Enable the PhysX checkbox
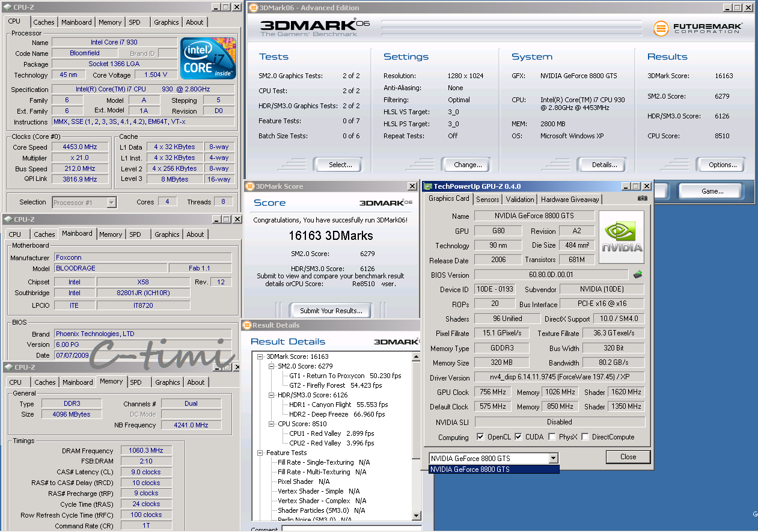 552,437
